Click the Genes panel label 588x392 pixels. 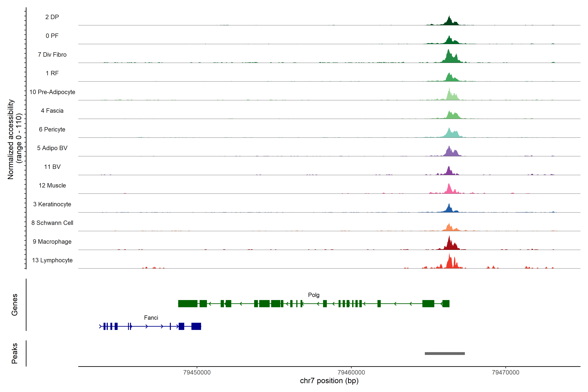pos(15,305)
